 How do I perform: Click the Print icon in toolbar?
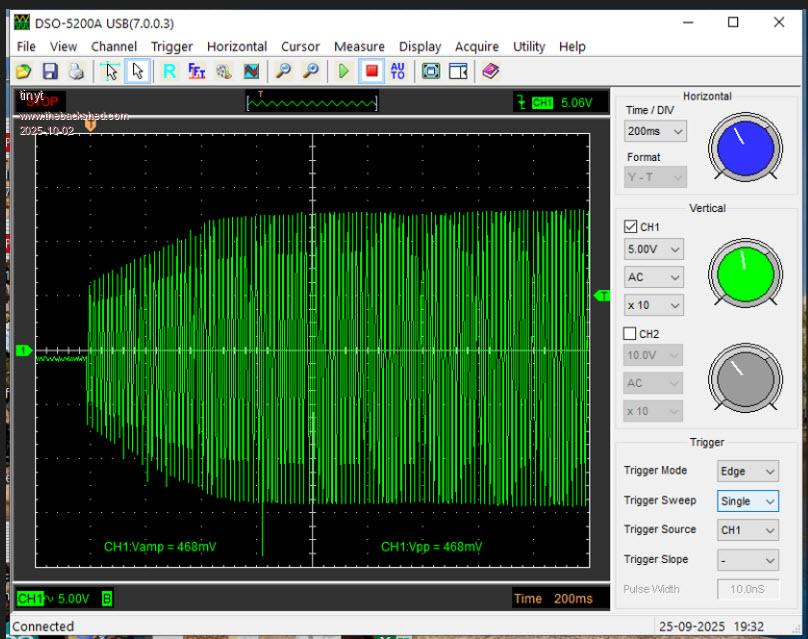point(76,71)
